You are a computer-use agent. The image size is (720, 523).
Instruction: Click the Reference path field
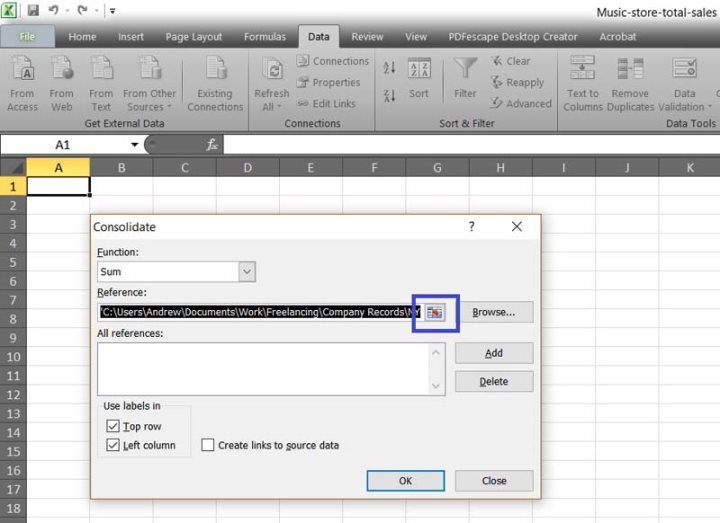click(x=260, y=312)
